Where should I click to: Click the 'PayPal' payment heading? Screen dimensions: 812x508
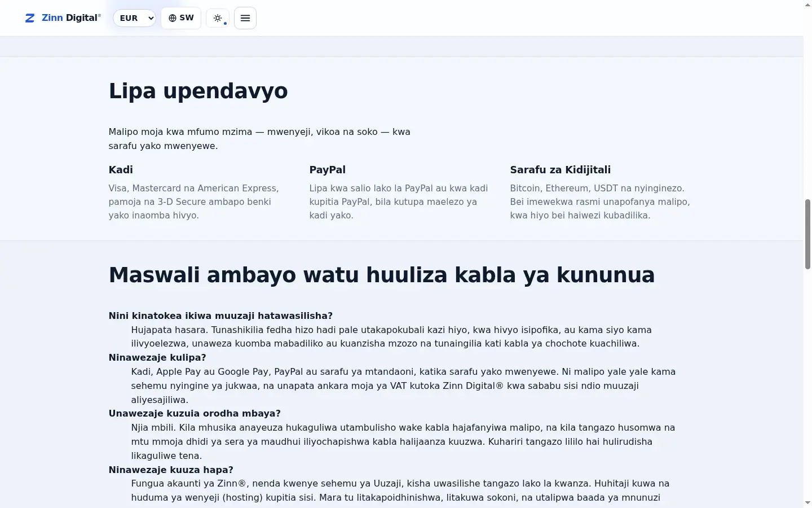click(x=327, y=170)
